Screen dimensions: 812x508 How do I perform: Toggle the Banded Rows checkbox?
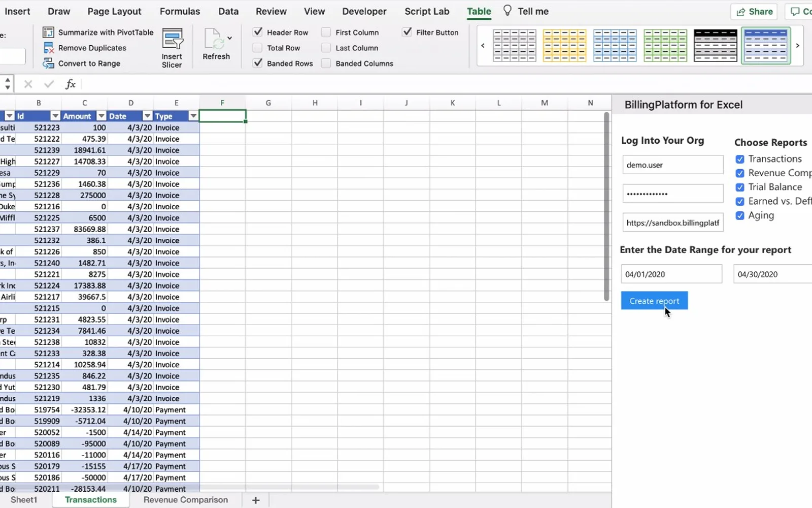(x=258, y=63)
